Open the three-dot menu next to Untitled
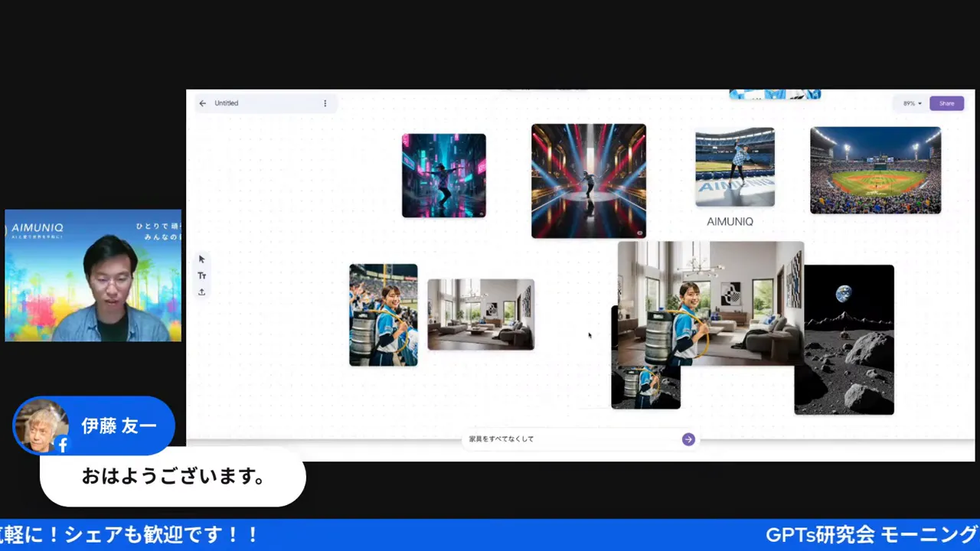Viewport: 980px width, 551px height. coord(325,103)
